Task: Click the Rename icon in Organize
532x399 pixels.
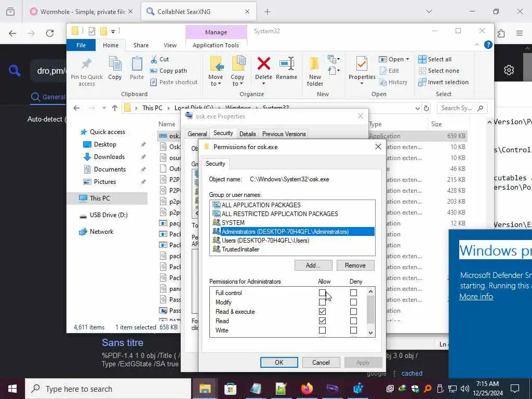Action: [287, 63]
